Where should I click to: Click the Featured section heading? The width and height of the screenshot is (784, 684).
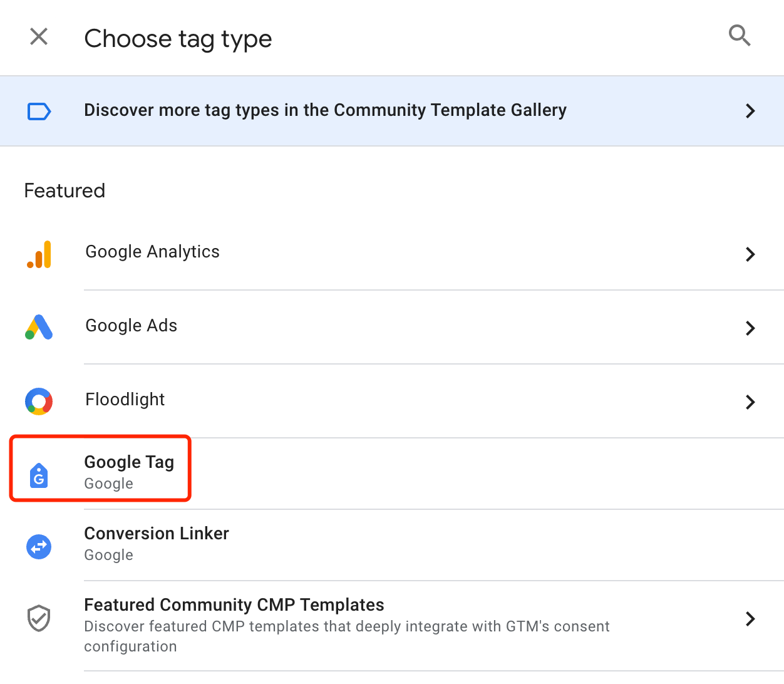64,190
